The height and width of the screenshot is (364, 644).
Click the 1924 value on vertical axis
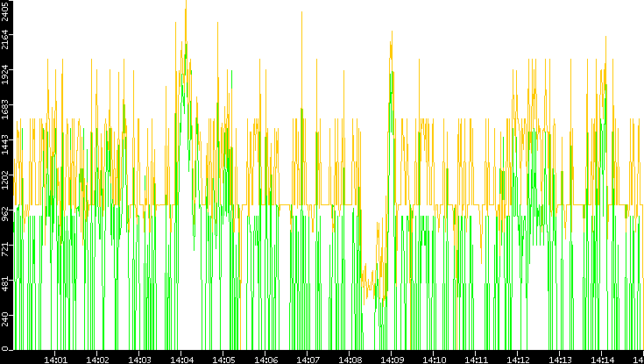click(x=5, y=75)
